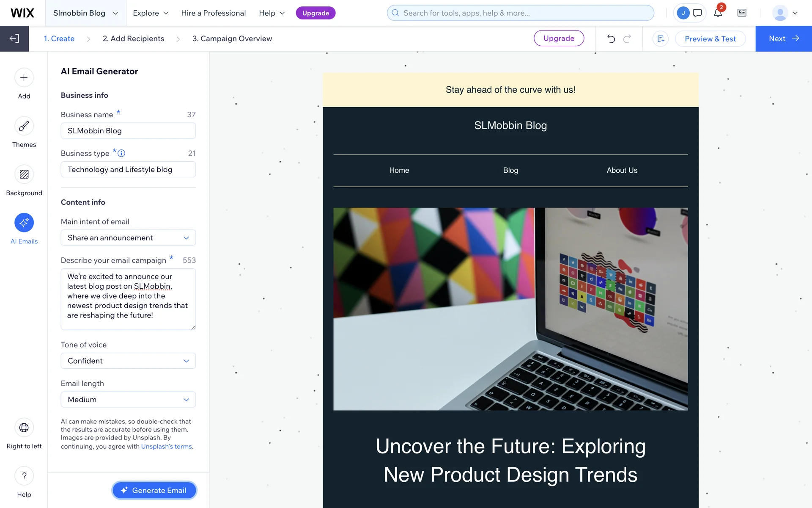Expand the Slmobbin Blog site menu
812x508 pixels.
click(85, 13)
